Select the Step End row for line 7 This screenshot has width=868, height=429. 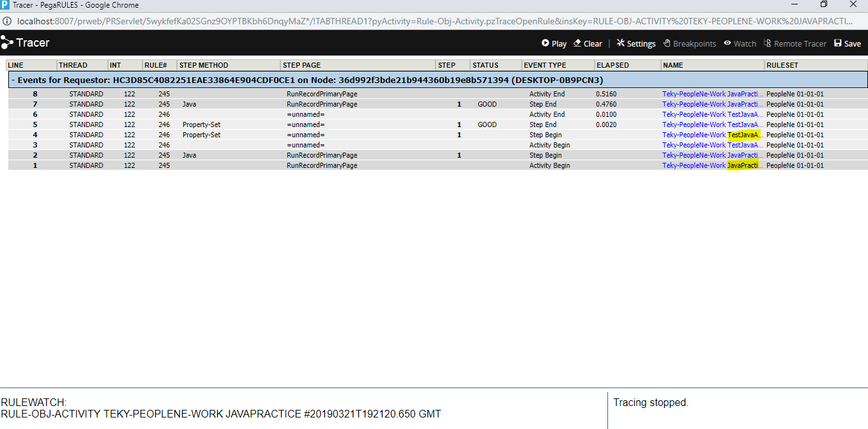coord(319,103)
